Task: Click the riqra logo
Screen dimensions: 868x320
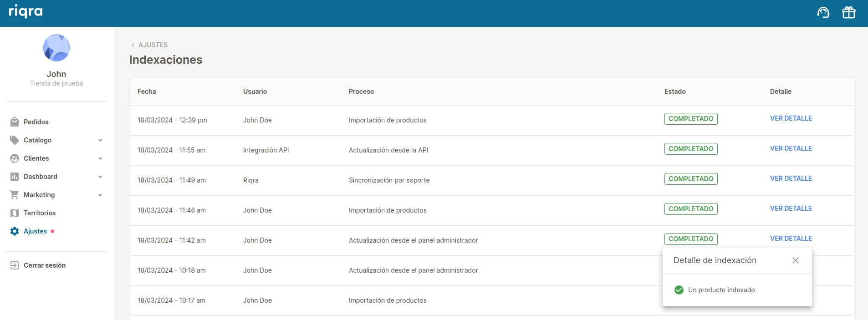Action: (x=26, y=11)
